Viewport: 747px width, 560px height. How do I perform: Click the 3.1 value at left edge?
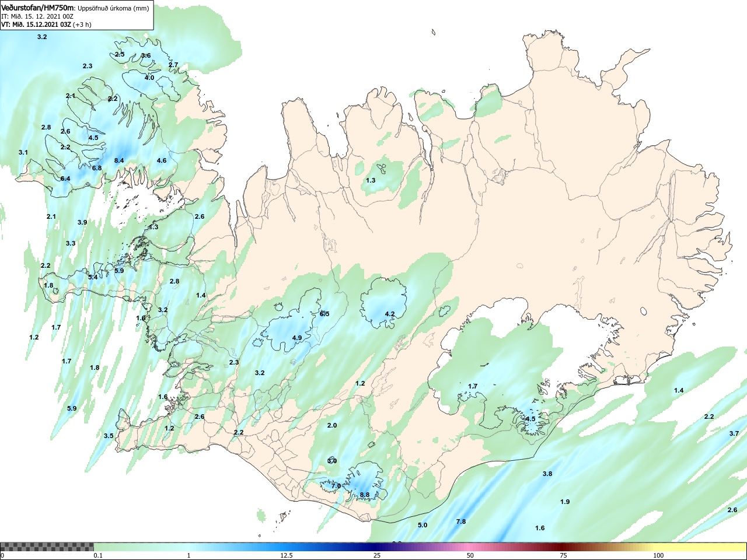23,152
